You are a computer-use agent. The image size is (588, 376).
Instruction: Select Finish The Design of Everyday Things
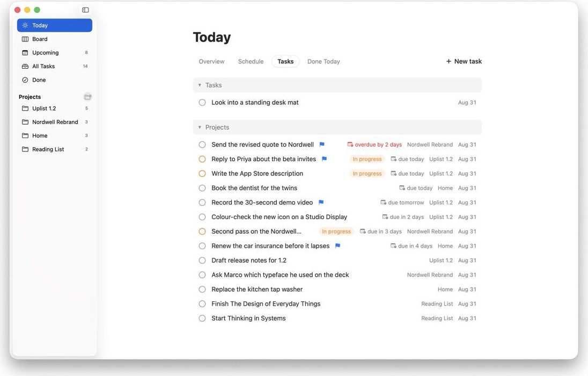(x=266, y=304)
